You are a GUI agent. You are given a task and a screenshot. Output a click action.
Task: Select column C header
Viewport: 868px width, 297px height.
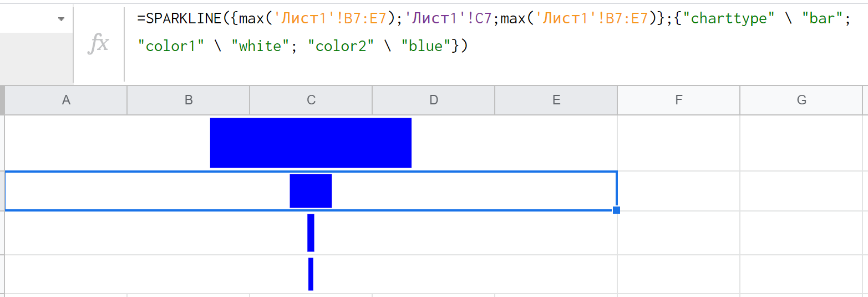(x=311, y=100)
